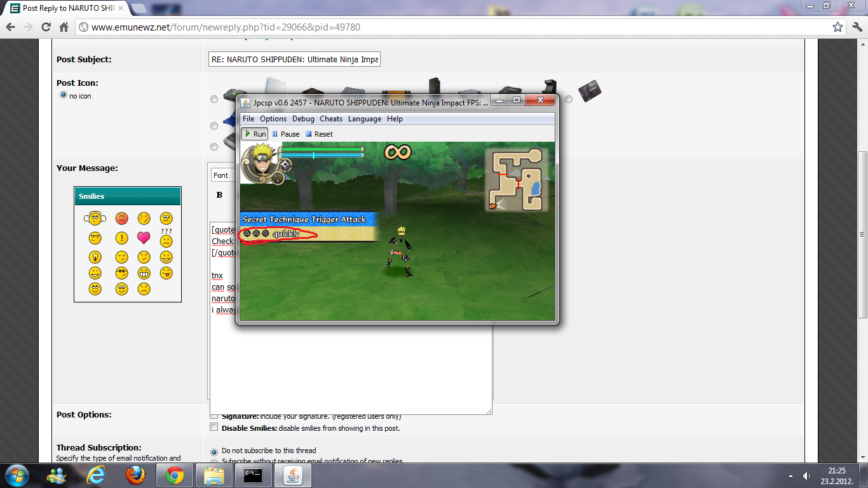Open the Cheats menu in Jpcsp
This screenshot has width=868, height=488.
(331, 119)
